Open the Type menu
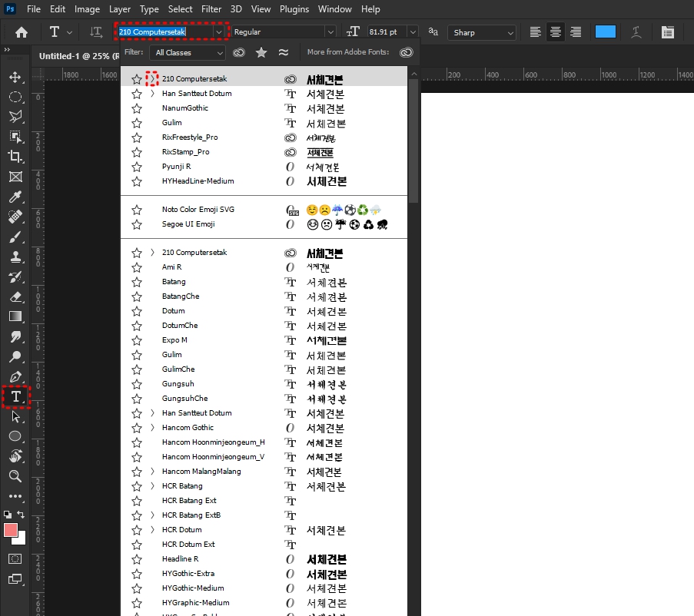 [149, 9]
